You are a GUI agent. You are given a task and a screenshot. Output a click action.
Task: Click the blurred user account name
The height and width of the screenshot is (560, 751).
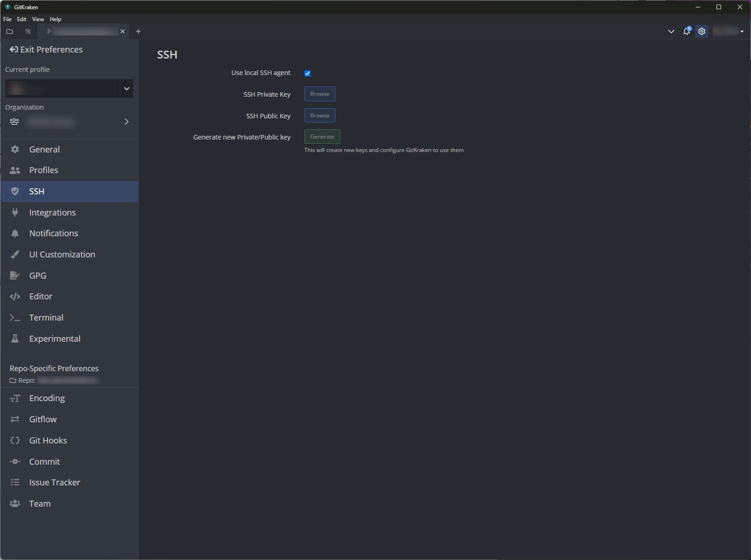click(725, 31)
